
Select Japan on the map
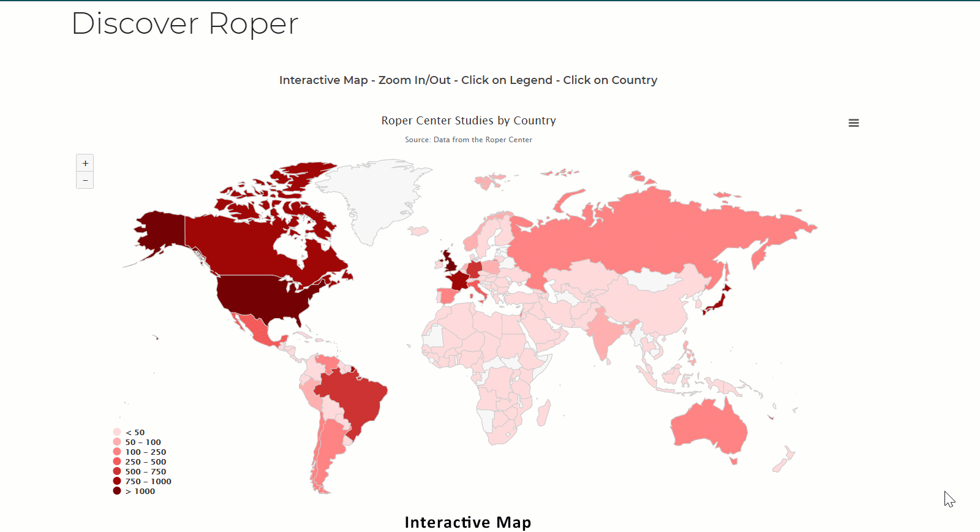pos(718,302)
